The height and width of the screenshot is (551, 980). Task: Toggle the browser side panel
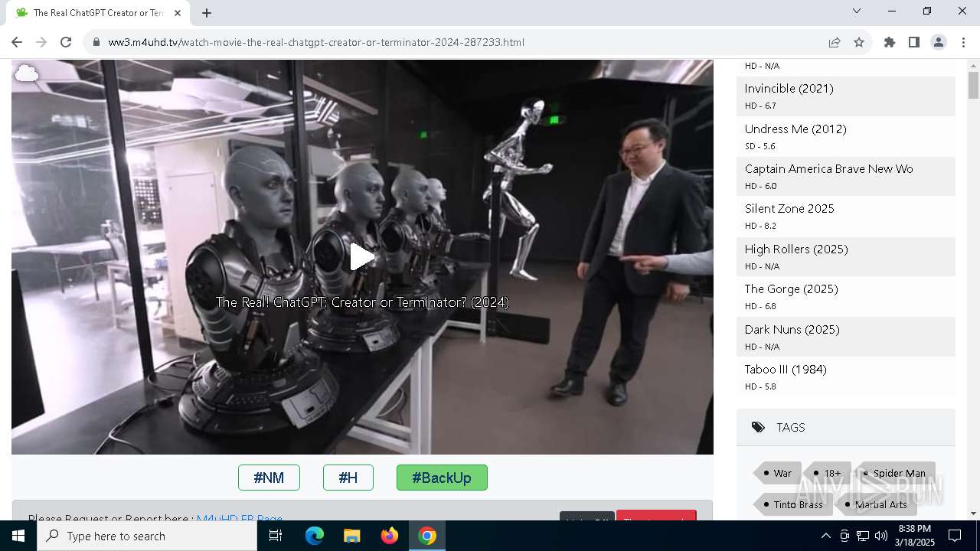tap(914, 42)
